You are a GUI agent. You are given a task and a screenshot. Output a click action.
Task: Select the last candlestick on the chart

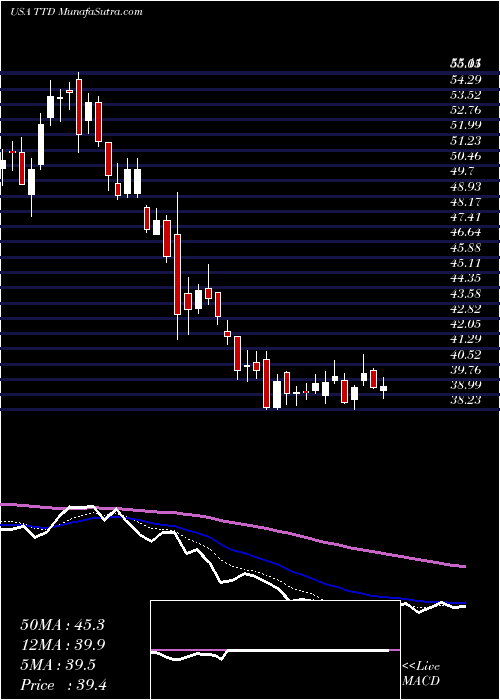point(383,388)
